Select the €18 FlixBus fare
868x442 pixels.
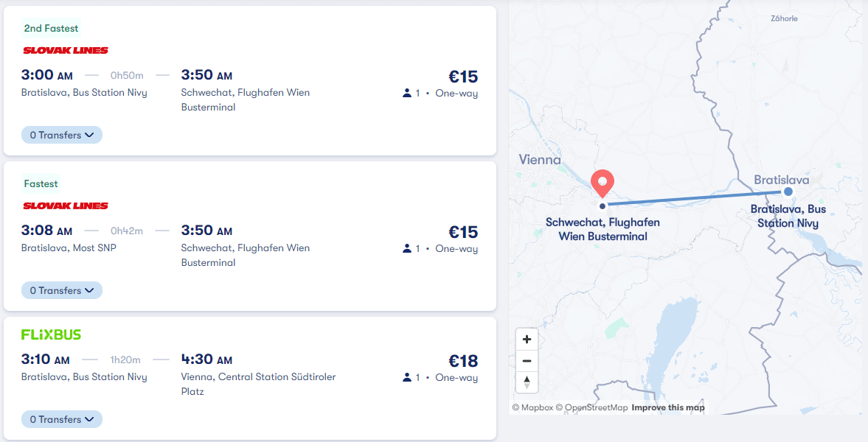coord(463,361)
